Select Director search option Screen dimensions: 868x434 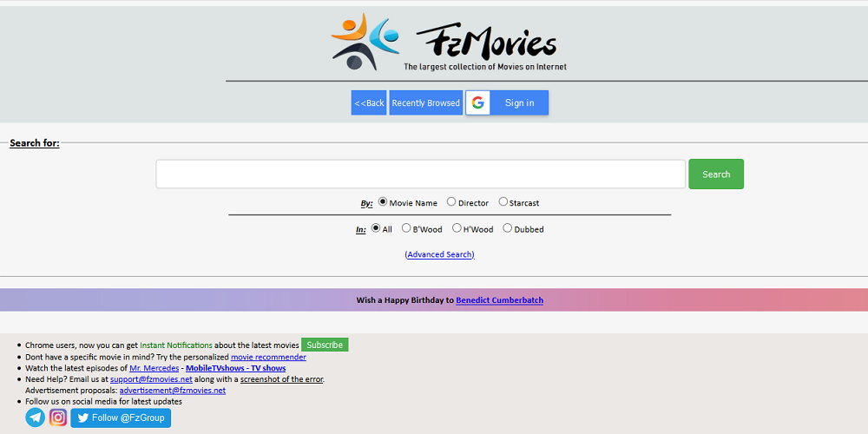(451, 202)
